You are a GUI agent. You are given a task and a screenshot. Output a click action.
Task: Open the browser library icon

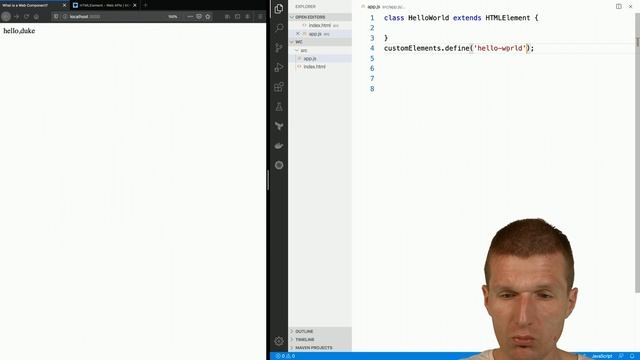(x=227, y=17)
